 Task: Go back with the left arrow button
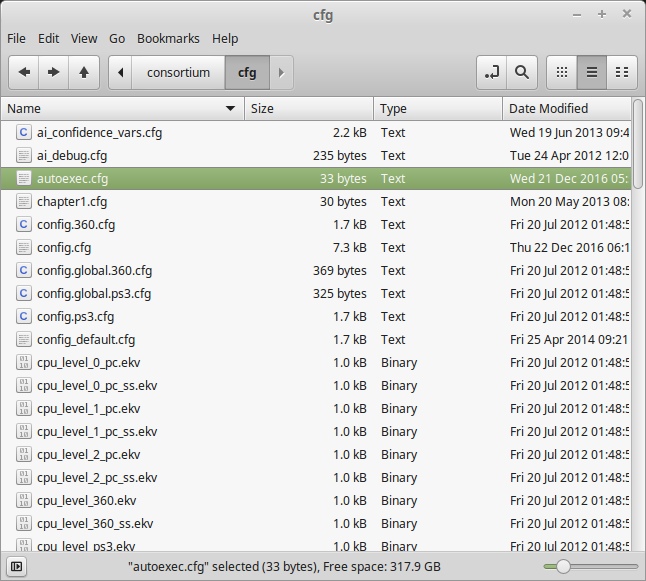[24, 73]
